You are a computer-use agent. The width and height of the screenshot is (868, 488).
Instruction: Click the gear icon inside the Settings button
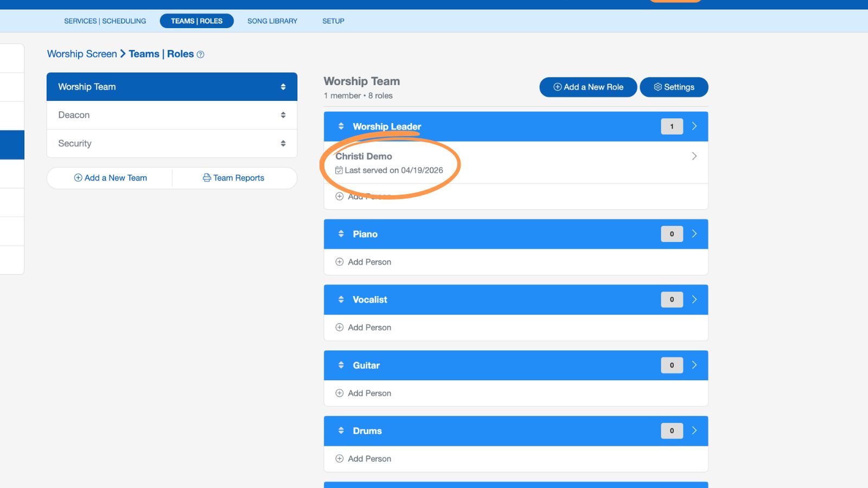pos(658,87)
